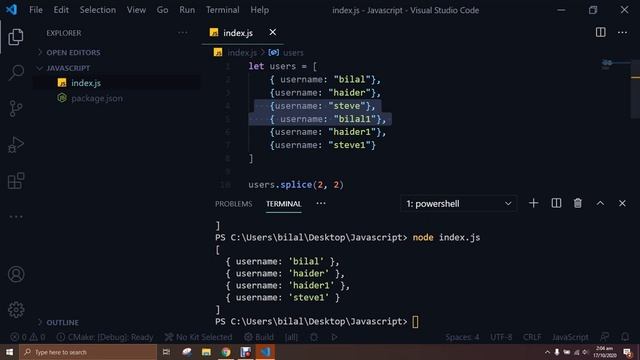Switch to the Problems panel tab
The image size is (640, 360).
[x=233, y=204]
